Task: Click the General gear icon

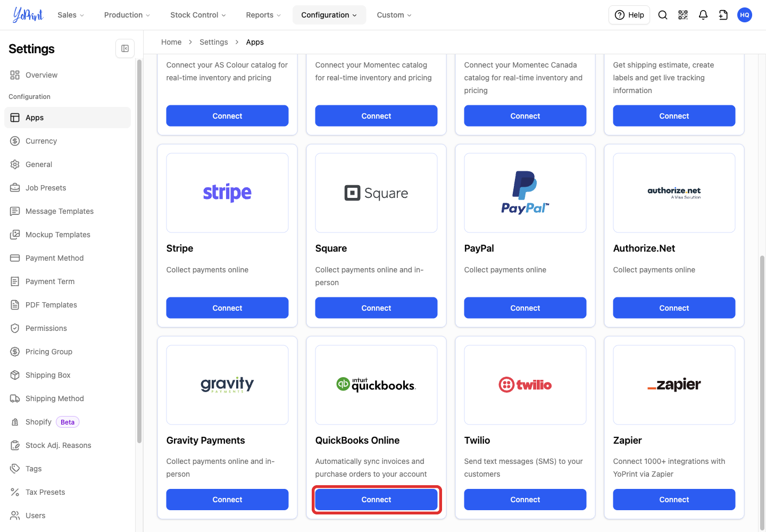Action: 15,164
